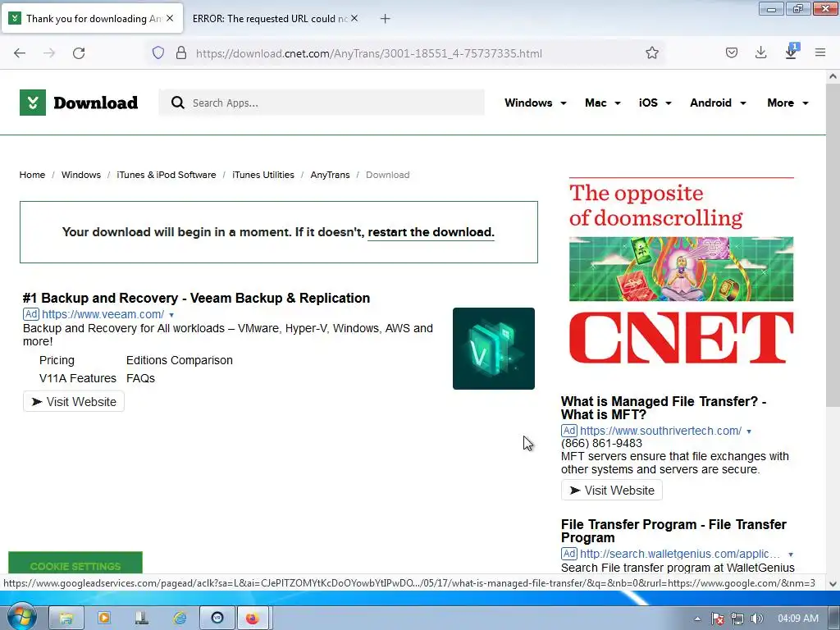Open the Firefox hamburger application menu
Viewport: 840px width, 630px height.
point(820,52)
